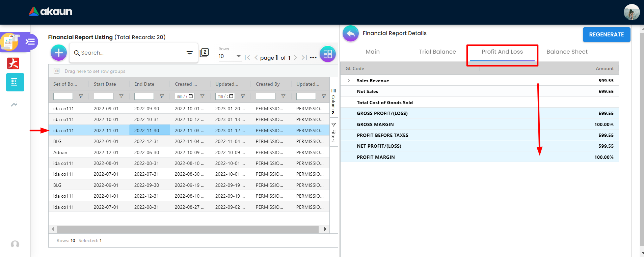
Task: Click the purple plus add report button
Action: tap(59, 53)
